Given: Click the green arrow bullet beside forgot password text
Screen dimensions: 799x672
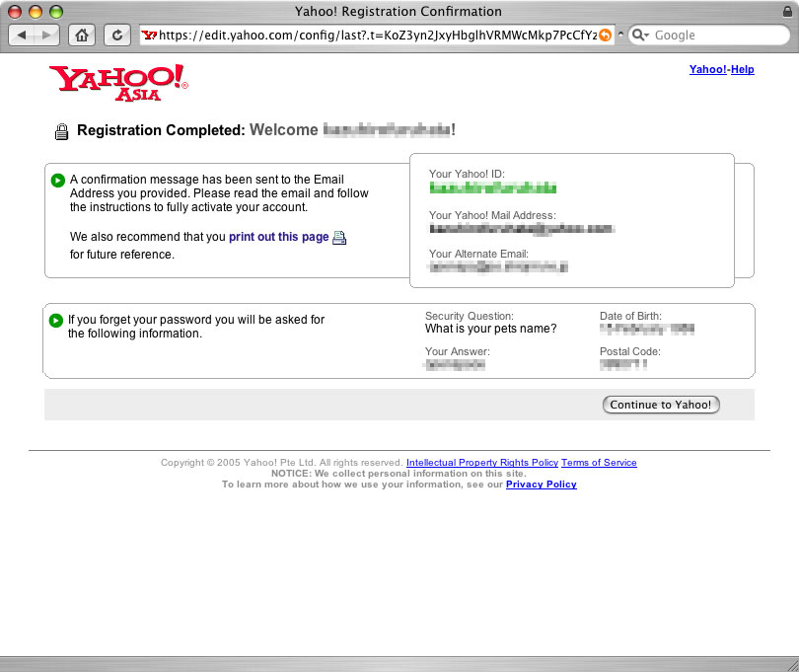Looking at the screenshot, I should 55,320.
